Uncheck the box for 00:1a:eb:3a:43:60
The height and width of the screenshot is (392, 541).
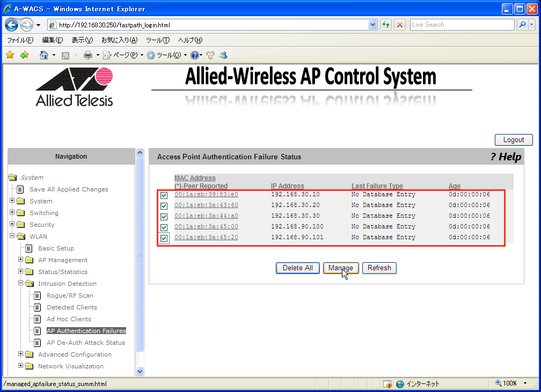click(x=164, y=206)
